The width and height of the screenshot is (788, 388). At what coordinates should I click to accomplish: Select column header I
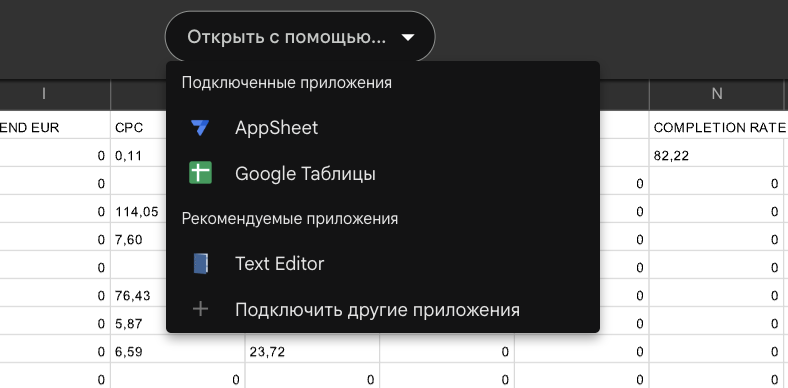click(44, 94)
